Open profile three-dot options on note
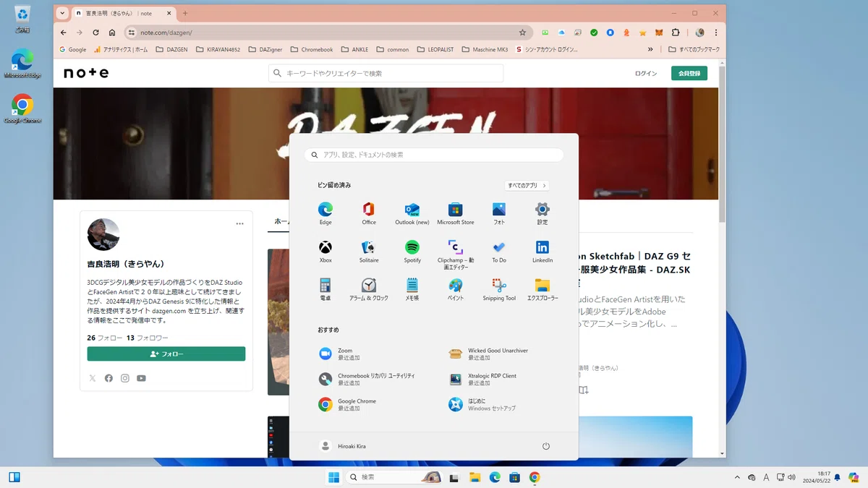868x488 pixels. click(x=239, y=223)
